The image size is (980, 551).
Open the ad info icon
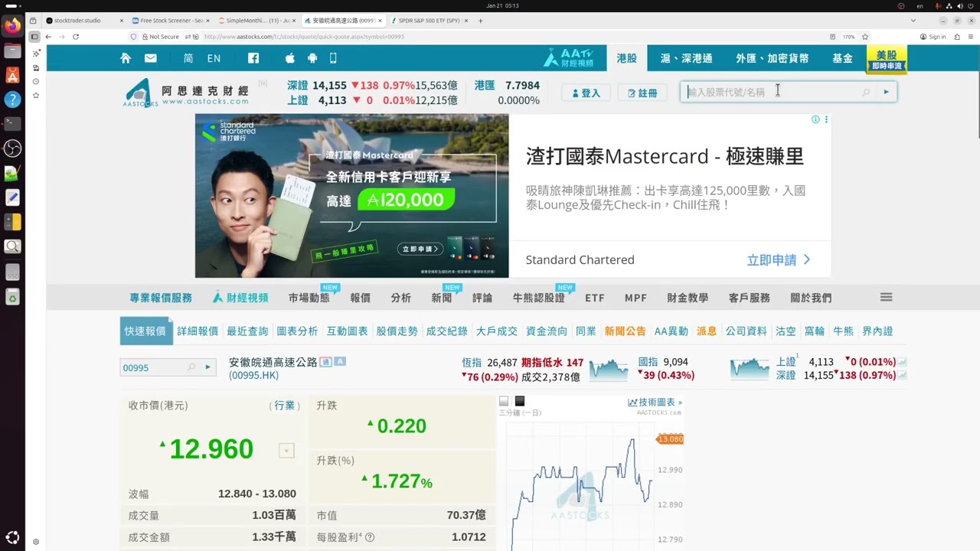[x=815, y=119]
